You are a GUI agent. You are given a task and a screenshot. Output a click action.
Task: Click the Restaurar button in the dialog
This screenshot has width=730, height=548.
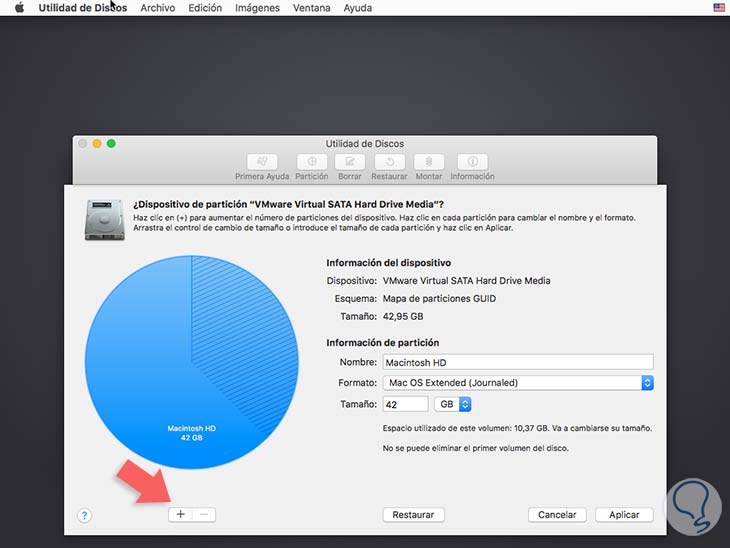click(413, 514)
